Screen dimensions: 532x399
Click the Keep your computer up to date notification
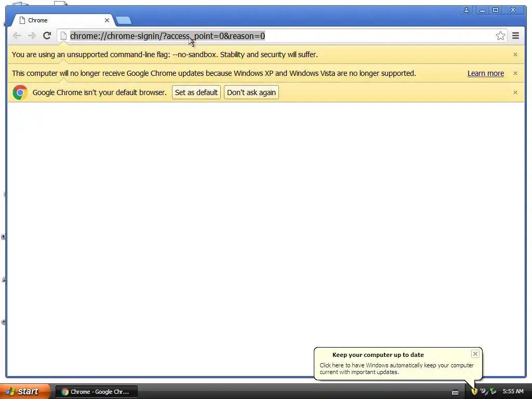pos(397,363)
